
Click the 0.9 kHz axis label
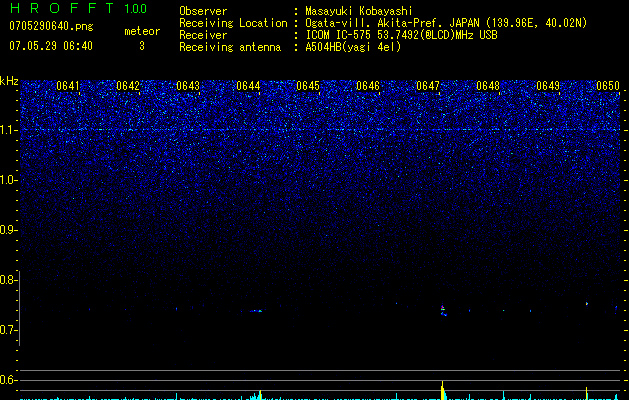coord(8,230)
